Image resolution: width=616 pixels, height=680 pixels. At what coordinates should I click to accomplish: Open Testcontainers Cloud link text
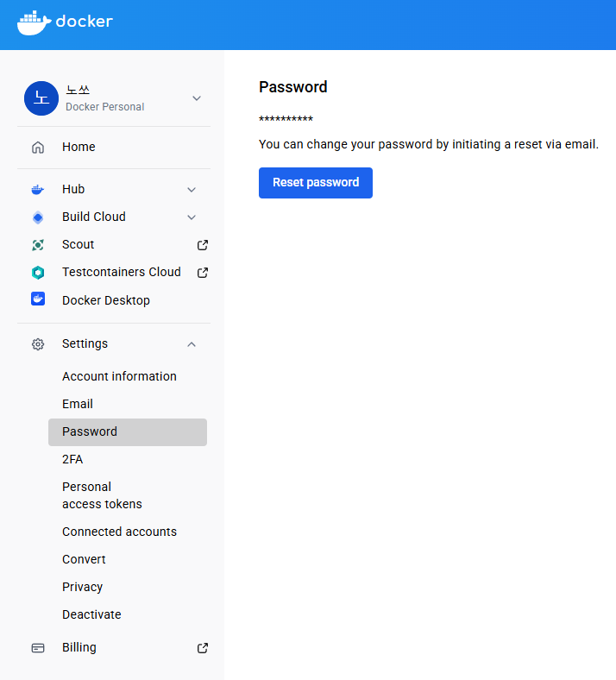click(x=122, y=272)
